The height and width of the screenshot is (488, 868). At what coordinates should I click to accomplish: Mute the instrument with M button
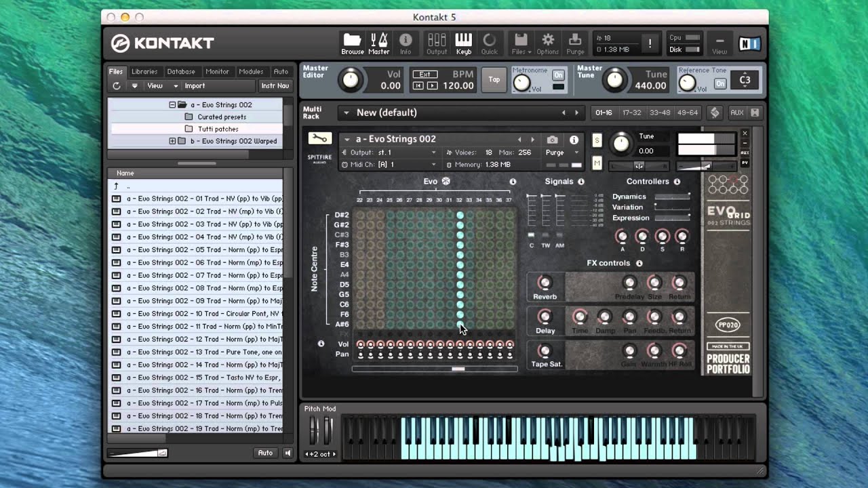[x=597, y=163]
